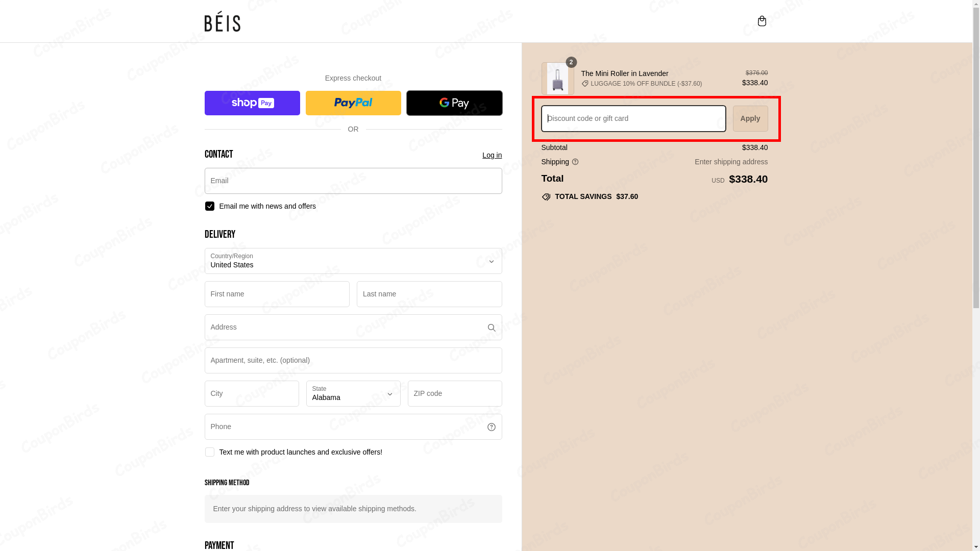Click the item quantity badge showing 2
980x551 pixels.
pos(571,62)
